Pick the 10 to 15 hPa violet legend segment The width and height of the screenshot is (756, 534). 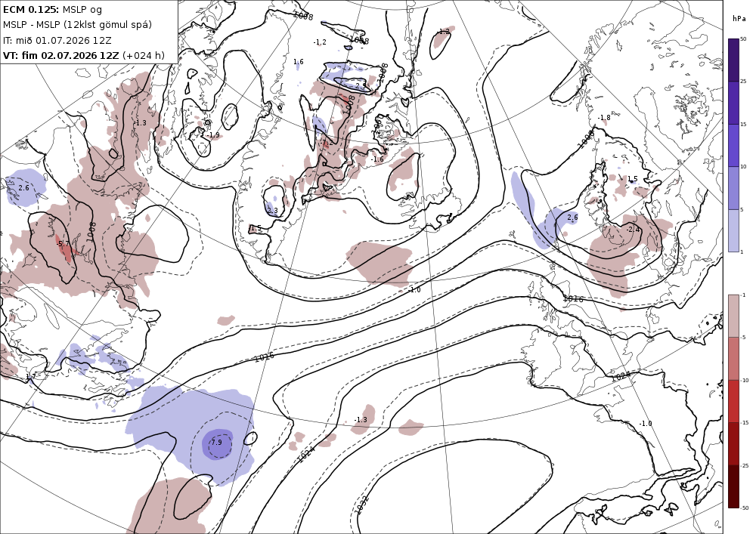pos(733,146)
